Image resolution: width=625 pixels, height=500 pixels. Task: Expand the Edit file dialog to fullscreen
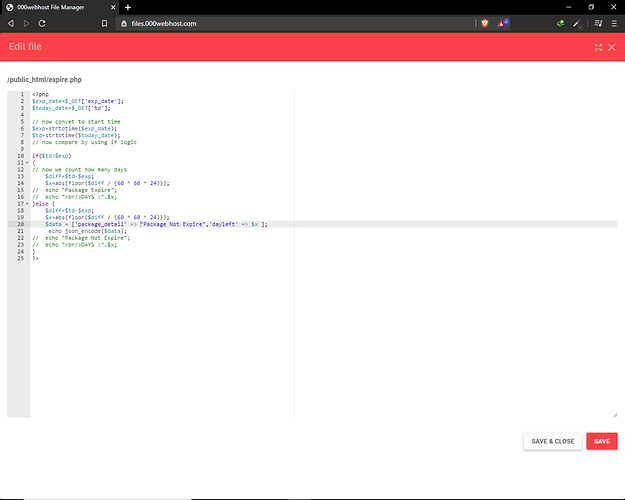pos(598,47)
